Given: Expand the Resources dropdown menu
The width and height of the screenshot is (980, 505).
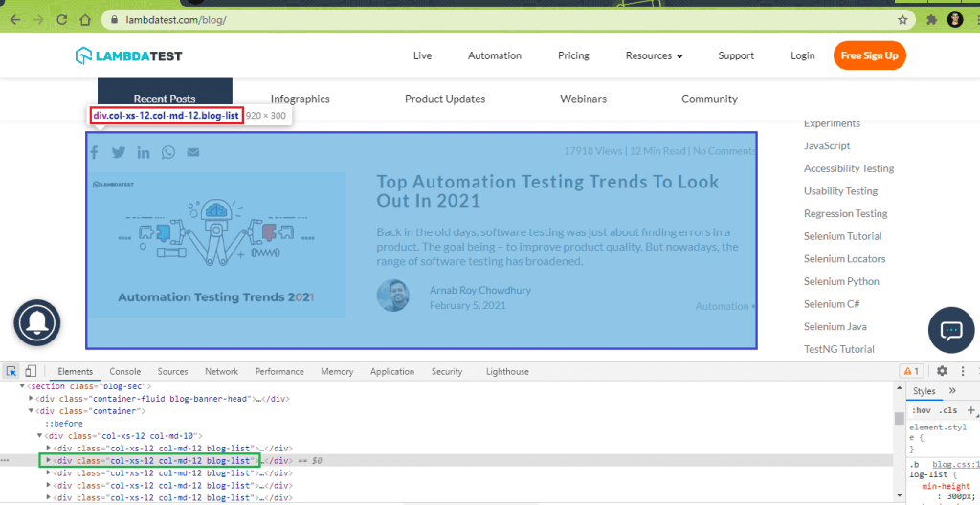Looking at the screenshot, I should (655, 55).
